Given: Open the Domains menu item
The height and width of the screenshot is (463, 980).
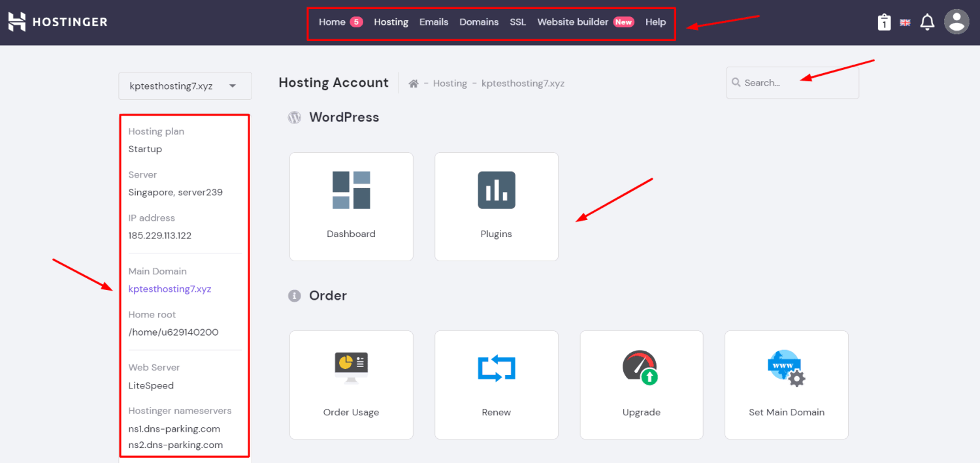Looking at the screenshot, I should [x=479, y=22].
